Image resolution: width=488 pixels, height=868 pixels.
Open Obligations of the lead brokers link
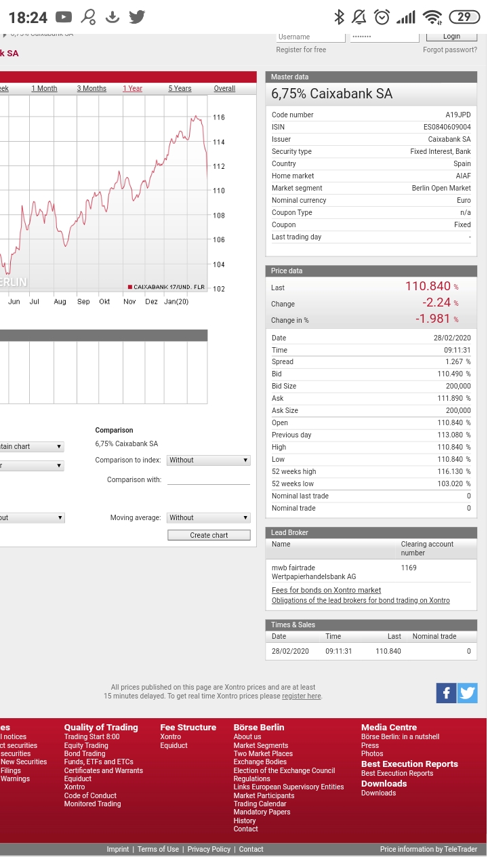tap(361, 600)
